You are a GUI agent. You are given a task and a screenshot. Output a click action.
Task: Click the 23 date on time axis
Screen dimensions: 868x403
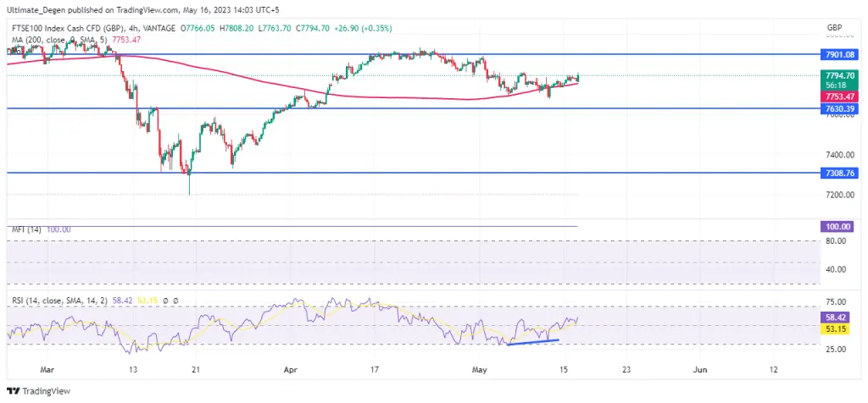pyautogui.click(x=626, y=369)
